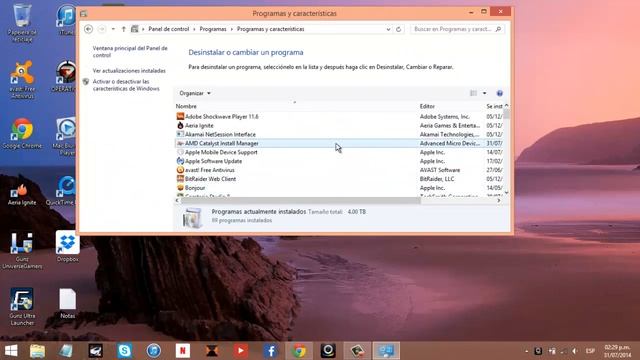This screenshot has width=640, height=360.
Task: Change view using the view icon button
Action: (x=473, y=93)
